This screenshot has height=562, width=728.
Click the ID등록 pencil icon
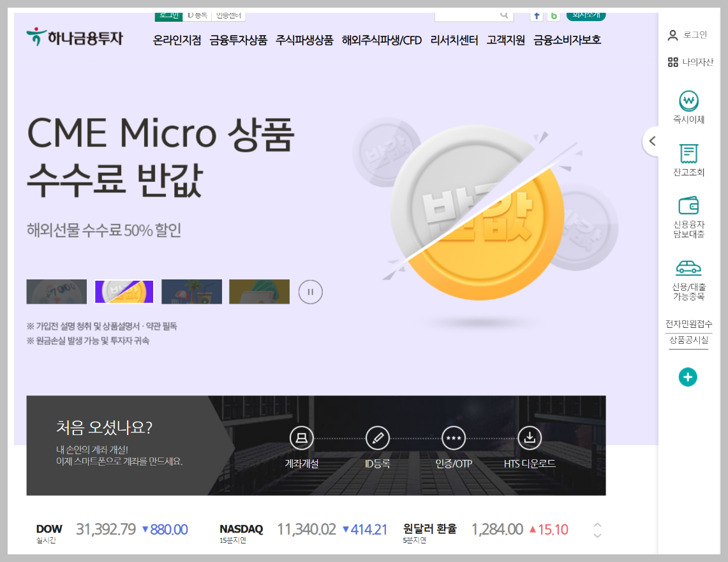click(378, 438)
